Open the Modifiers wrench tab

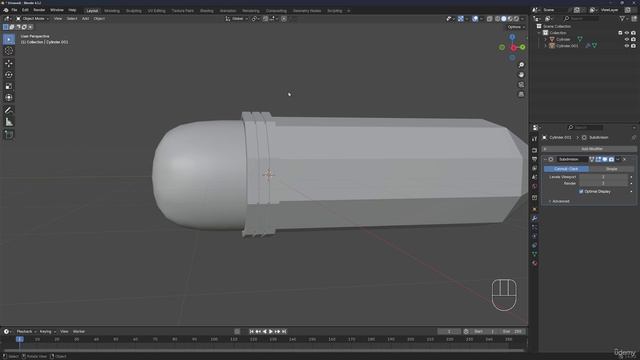[534, 218]
